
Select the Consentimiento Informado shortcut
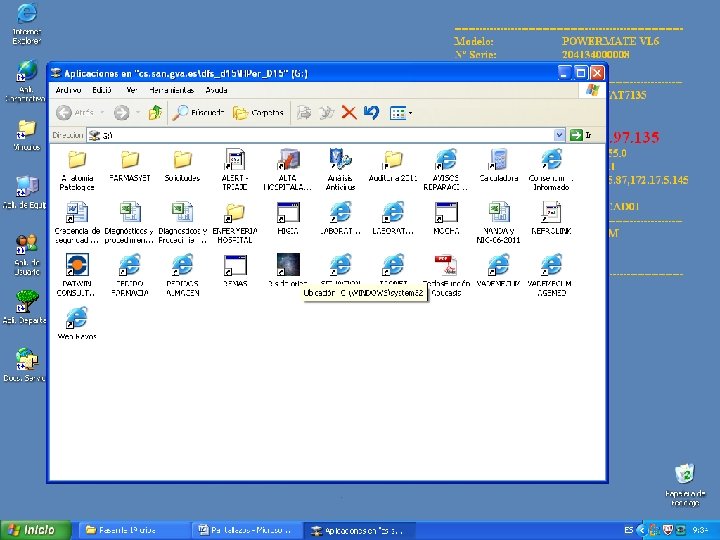pos(551,169)
